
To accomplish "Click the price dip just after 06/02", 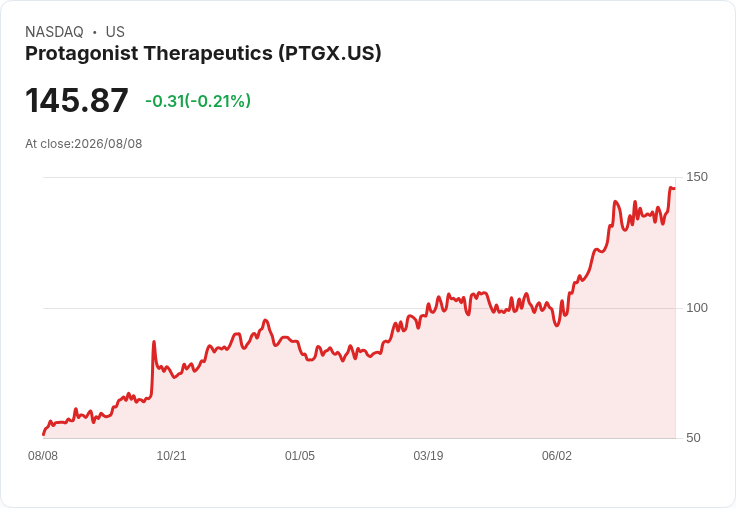I will 557,325.
